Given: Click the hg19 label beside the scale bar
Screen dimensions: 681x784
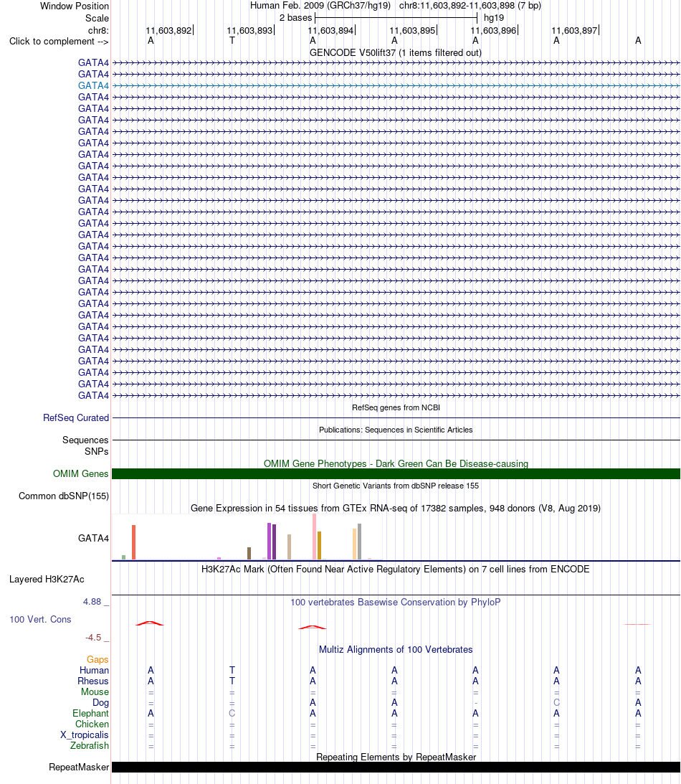Looking at the screenshot, I should pos(494,17).
